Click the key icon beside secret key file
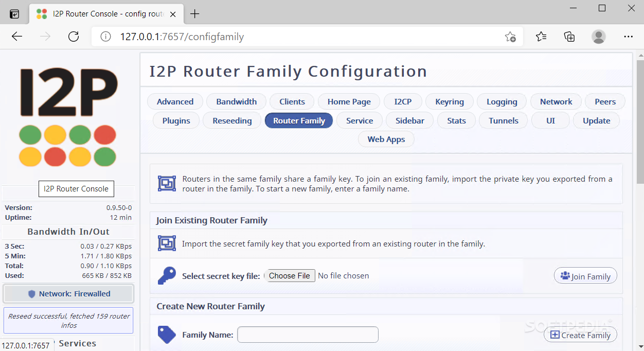Viewport: 644px width, 351px height. point(167,276)
